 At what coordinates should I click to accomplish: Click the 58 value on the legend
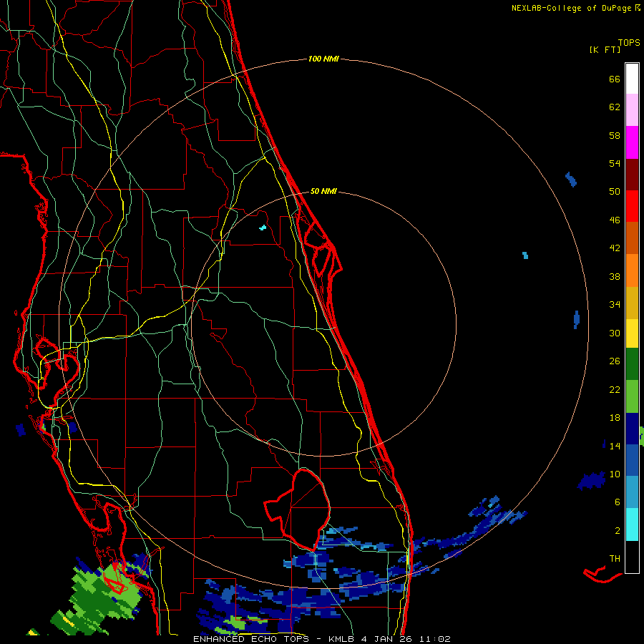pos(615,135)
